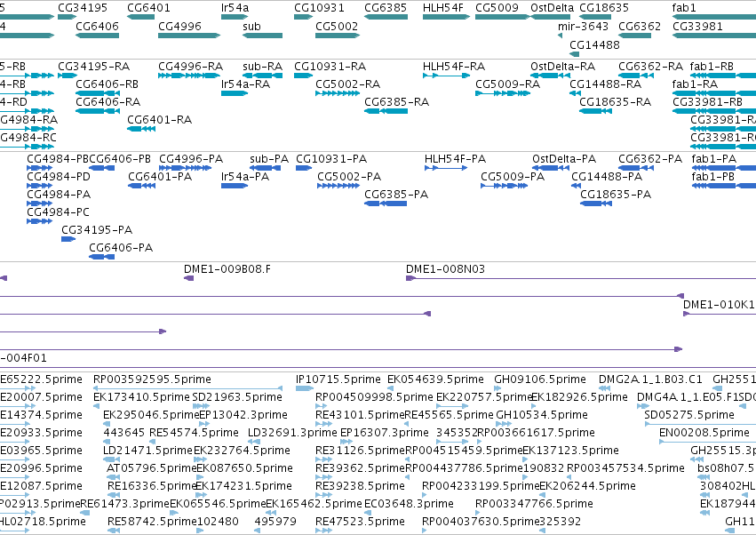Click protein CG4996-PA
756x535 pixels.
pyautogui.click(x=185, y=168)
